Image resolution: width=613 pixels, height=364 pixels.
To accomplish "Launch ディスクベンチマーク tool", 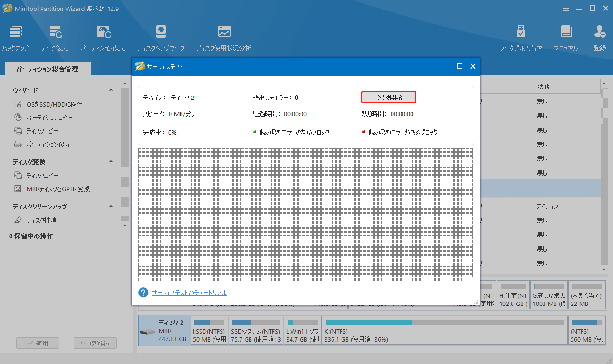I will tap(161, 39).
